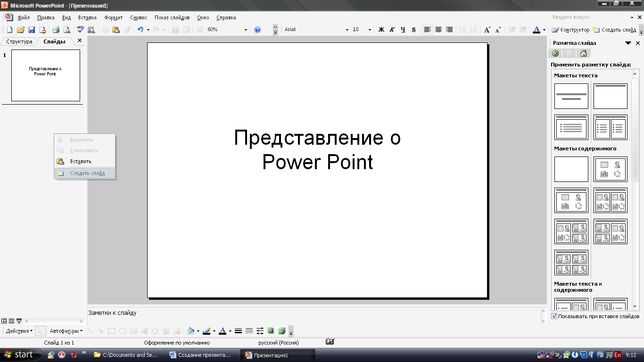Decrease the font size
Screen dimensions: 644x362
[498, 30]
